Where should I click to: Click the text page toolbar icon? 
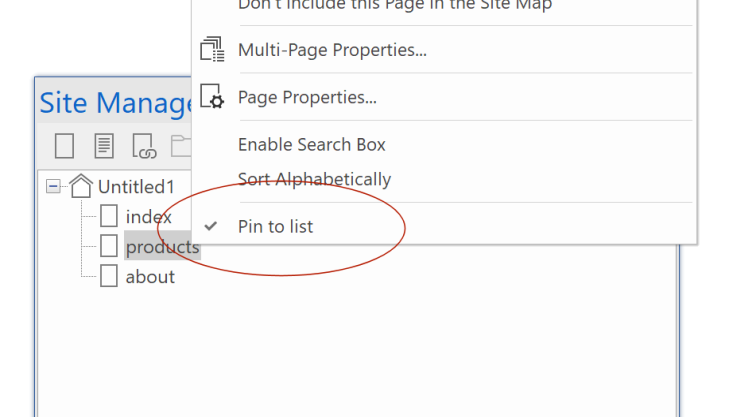click(x=104, y=147)
